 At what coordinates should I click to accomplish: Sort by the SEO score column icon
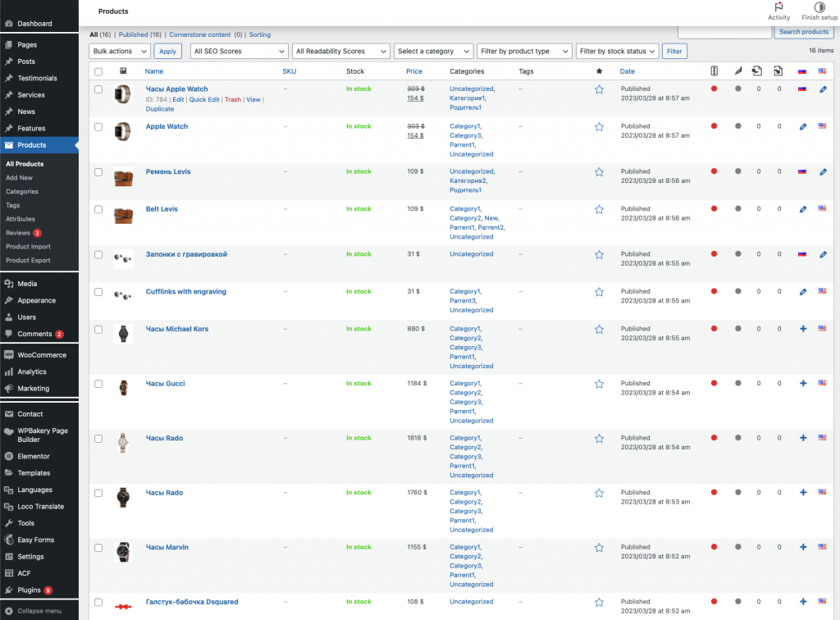click(714, 71)
